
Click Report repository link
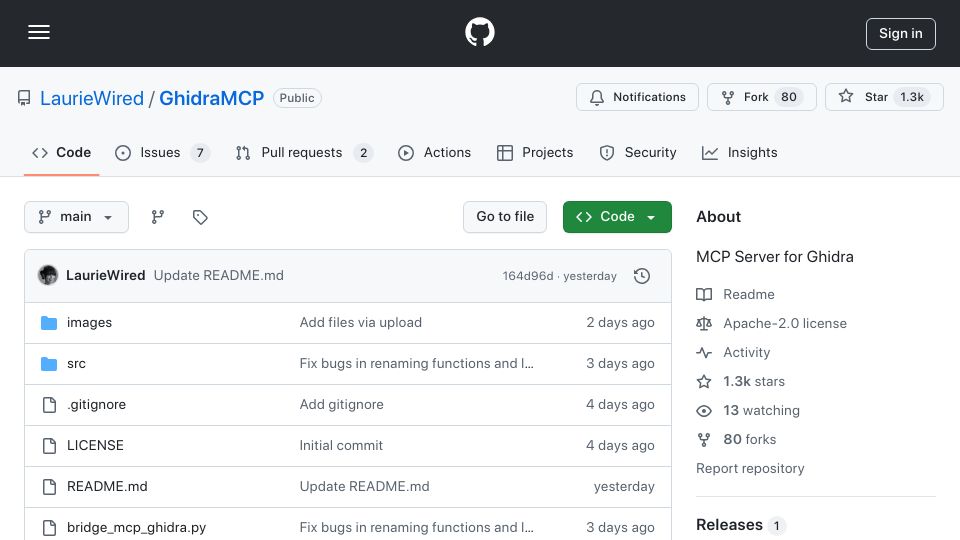[750, 469]
